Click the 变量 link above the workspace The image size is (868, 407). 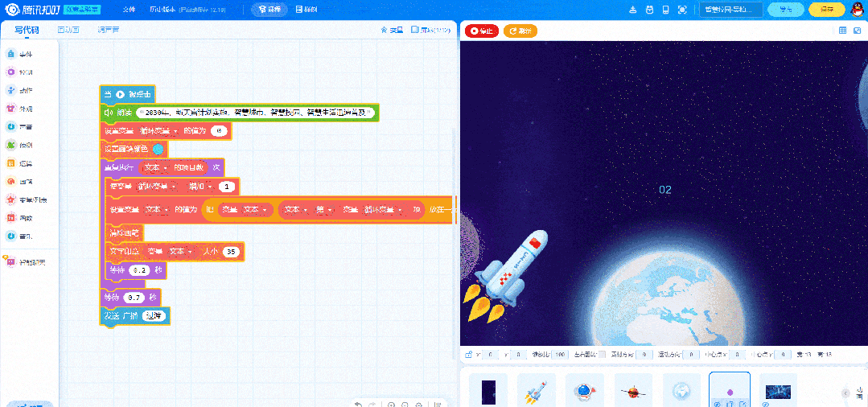(392, 31)
